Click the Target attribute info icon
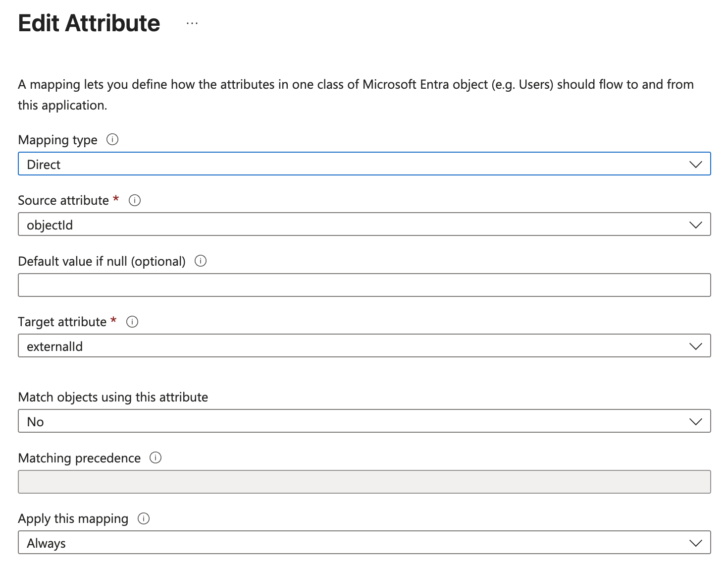The image size is (728, 572). (x=132, y=322)
